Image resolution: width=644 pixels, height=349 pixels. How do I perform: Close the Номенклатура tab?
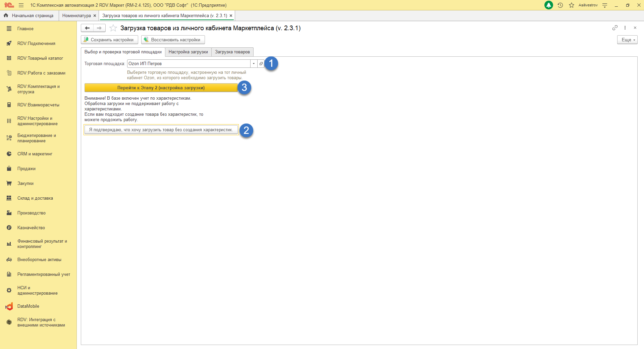[95, 15]
